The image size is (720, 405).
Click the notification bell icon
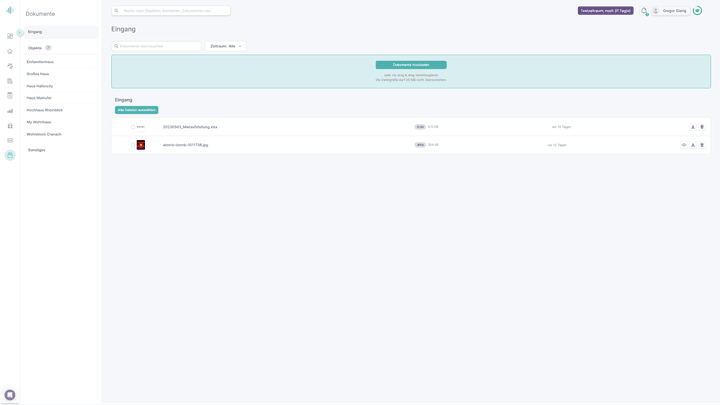pos(645,11)
